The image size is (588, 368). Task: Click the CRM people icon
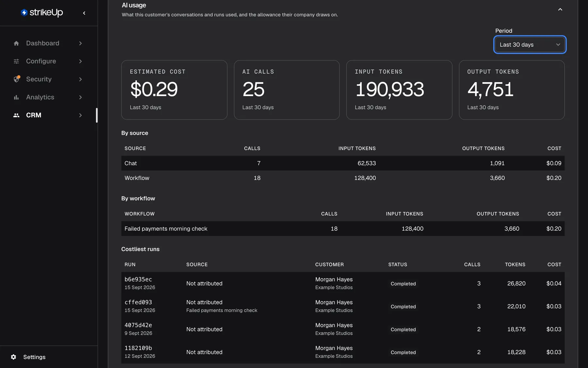[x=16, y=115]
